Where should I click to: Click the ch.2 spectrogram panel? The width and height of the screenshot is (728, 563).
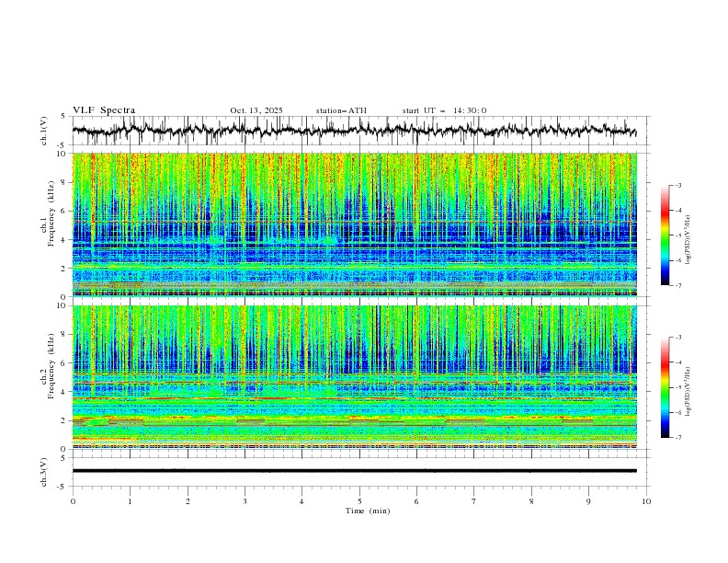354,377
